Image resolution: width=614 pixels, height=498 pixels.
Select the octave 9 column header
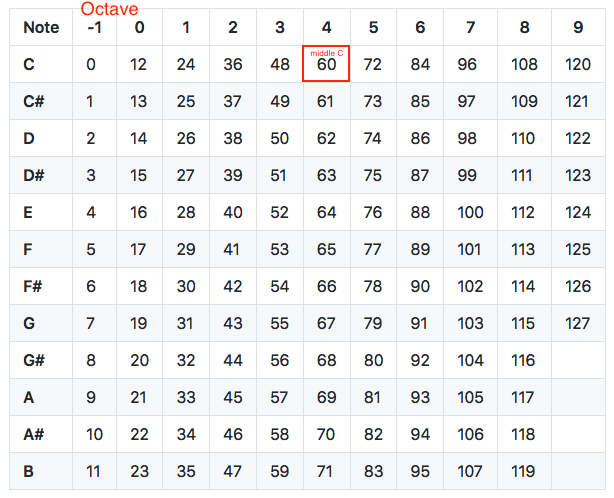[578, 28]
